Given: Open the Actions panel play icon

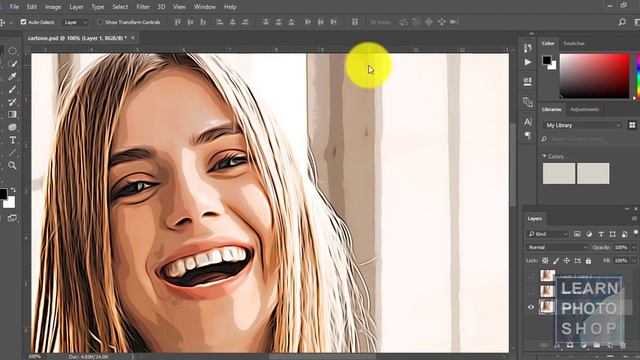Looking at the screenshot, I should point(527,62).
